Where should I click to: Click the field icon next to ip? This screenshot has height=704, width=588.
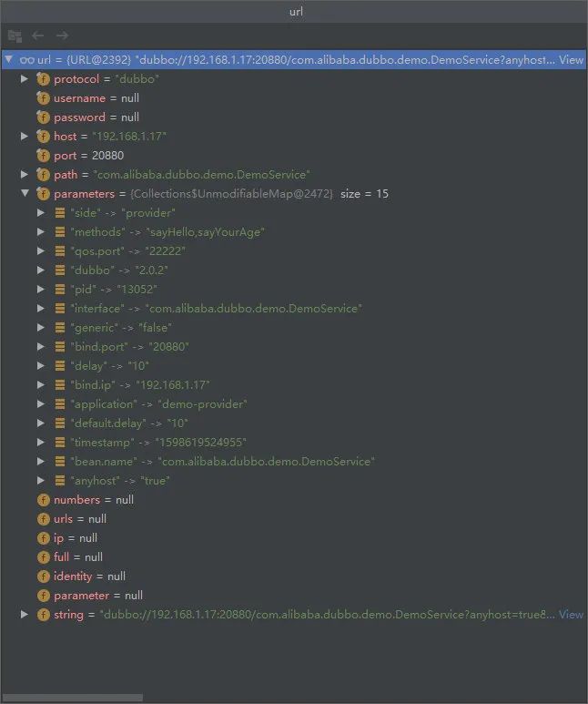(x=43, y=538)
